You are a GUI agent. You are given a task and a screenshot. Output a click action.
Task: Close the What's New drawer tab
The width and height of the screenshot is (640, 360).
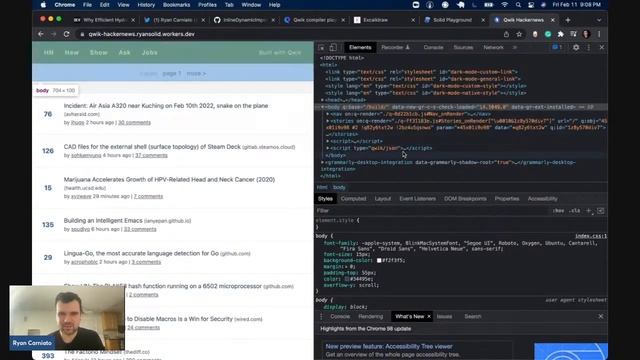click(x=429, y=316)
